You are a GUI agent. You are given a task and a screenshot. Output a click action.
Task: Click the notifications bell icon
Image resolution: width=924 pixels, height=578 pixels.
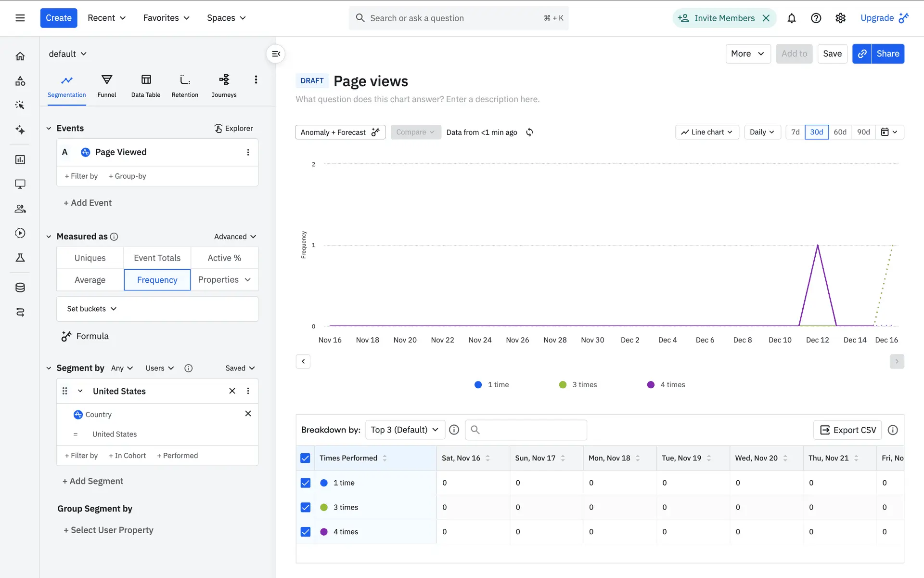pos(791,18)
